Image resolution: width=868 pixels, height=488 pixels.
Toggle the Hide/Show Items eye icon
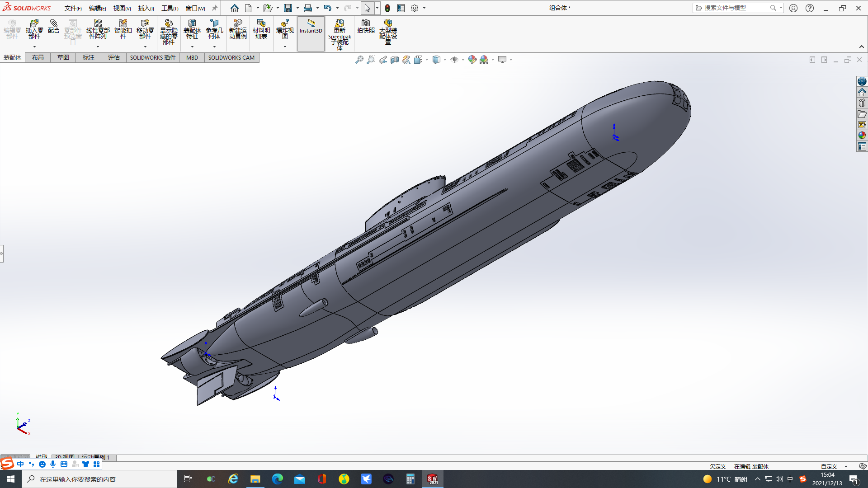pos(454,60)
